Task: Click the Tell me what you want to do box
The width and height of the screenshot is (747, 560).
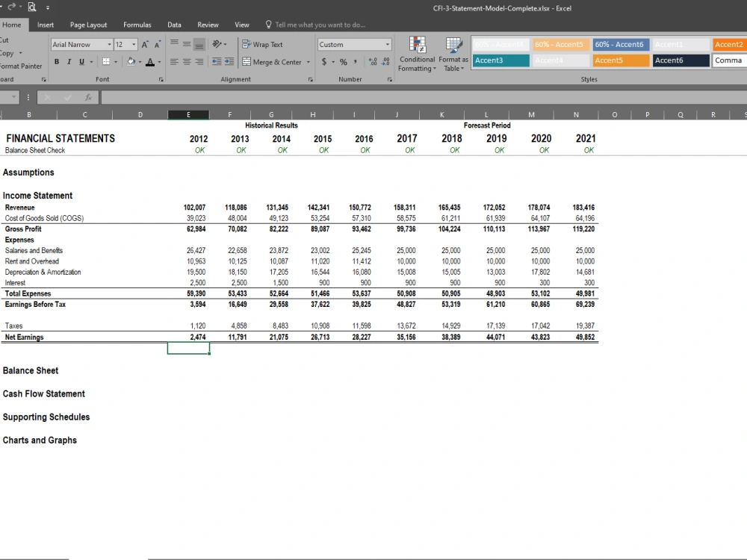Action: pyautogui.click(x=316, y=24)
